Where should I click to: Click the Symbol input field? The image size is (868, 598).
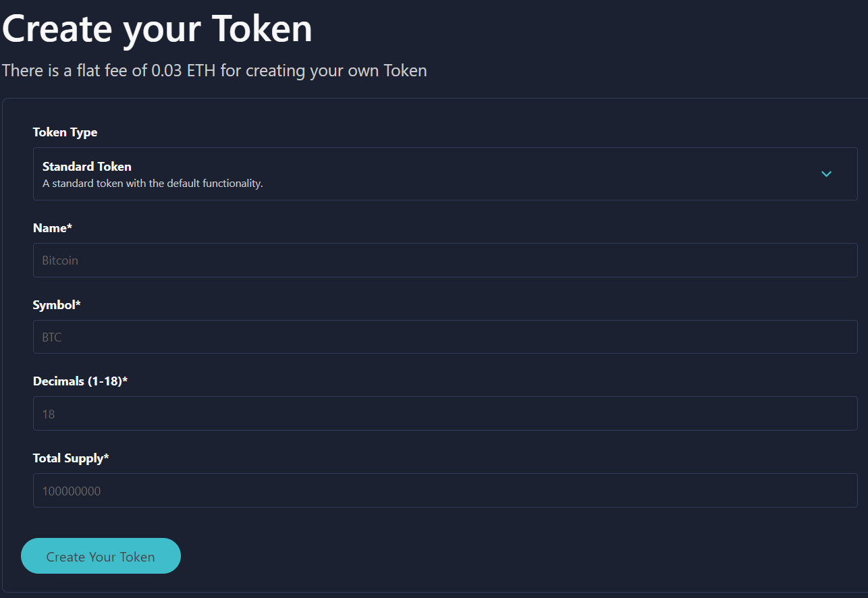tap(445, 336)
